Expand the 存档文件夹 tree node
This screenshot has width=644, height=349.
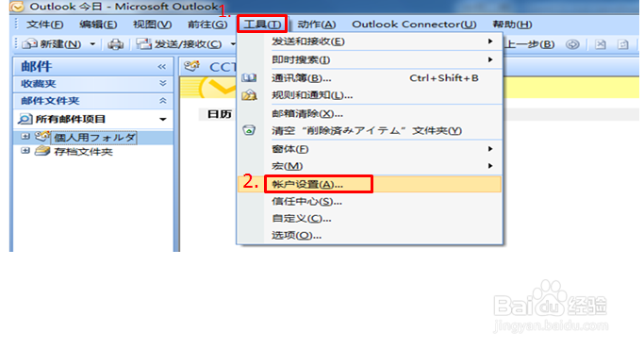(x=25, y=151)
